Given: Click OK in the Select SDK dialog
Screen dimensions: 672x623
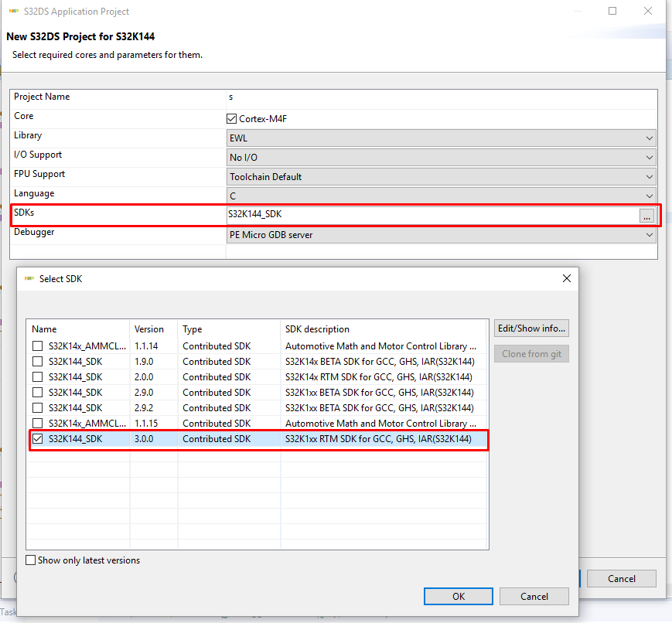Looking at the screenshot, I should click(458, 597).
